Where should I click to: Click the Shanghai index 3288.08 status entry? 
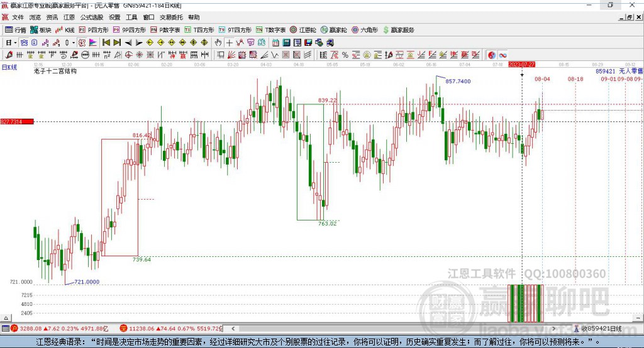pos(59,329)
